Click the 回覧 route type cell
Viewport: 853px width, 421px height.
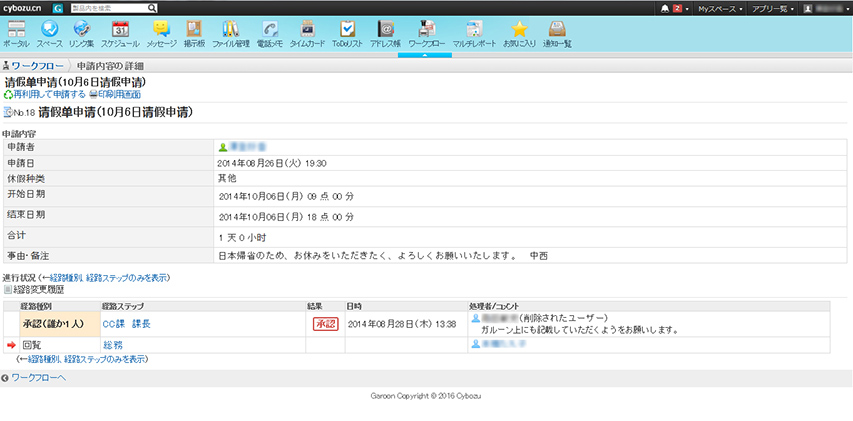click(59, 344)
